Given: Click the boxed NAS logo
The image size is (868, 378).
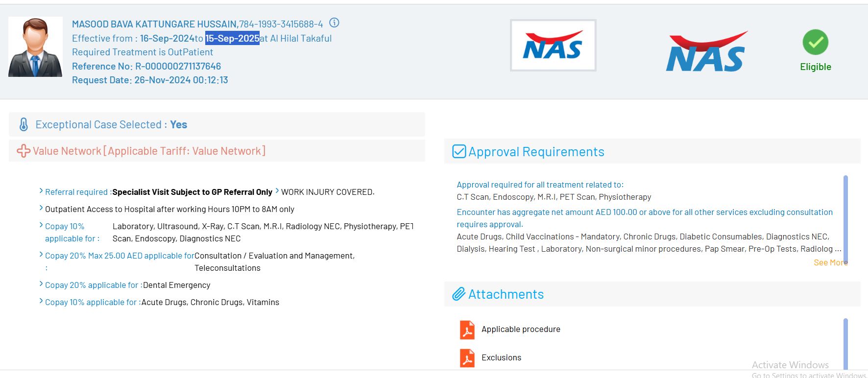Looking at the screenshot, I should [553, 46].
